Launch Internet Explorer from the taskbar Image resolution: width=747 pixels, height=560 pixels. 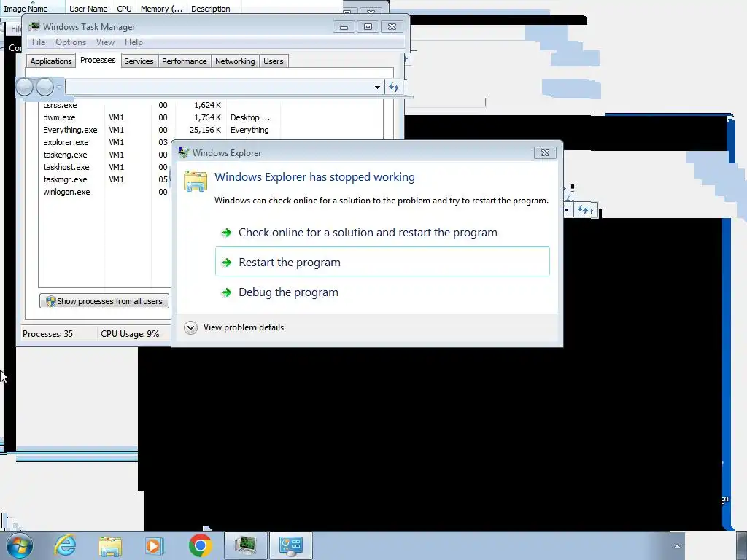tap(65, 545)
